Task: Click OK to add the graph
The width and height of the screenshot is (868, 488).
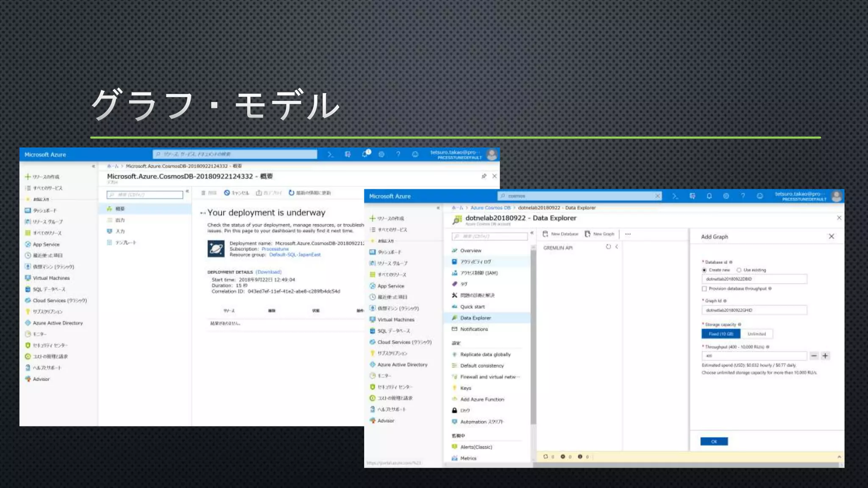Action: point(714,441)
